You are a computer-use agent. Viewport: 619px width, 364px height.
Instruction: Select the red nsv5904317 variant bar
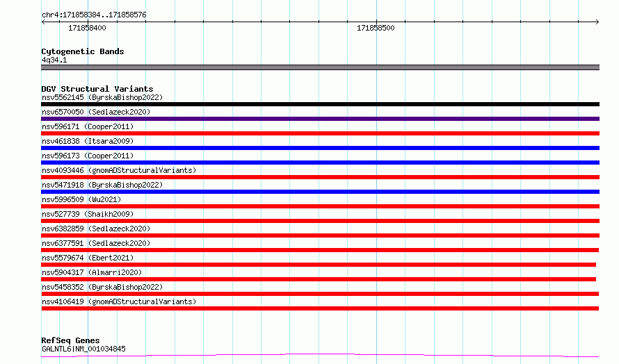319,280
